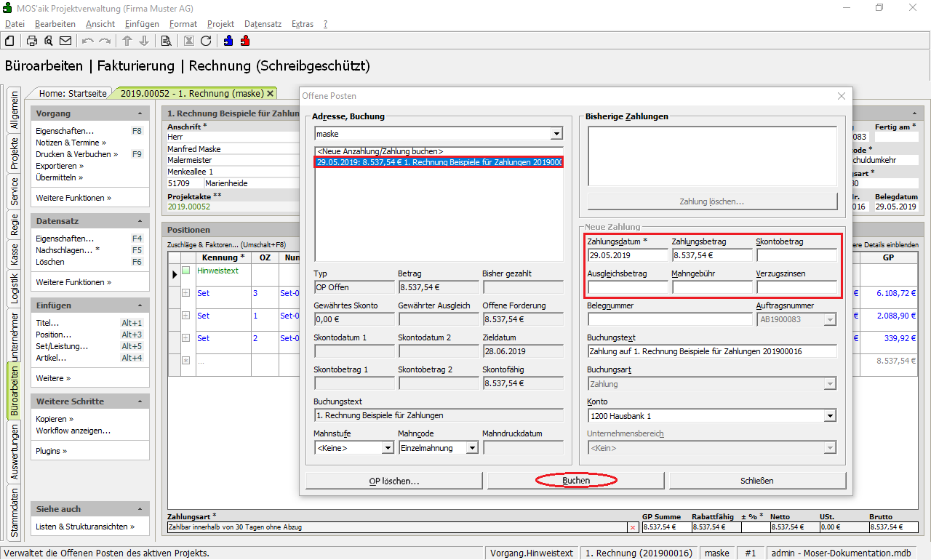Click the OP löschen button
Screen dimensions: 931x560
pyautogui.click(x=393, y=481)
